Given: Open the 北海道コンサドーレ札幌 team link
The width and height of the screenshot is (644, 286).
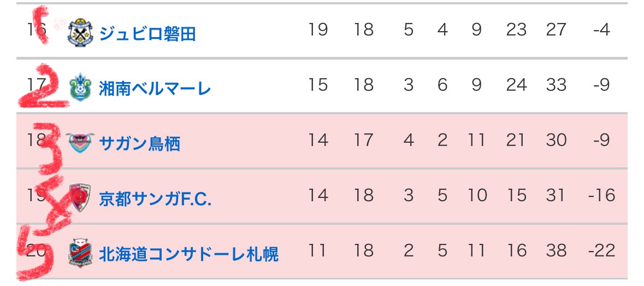Looking at the screenshot, I should point(188,254).
